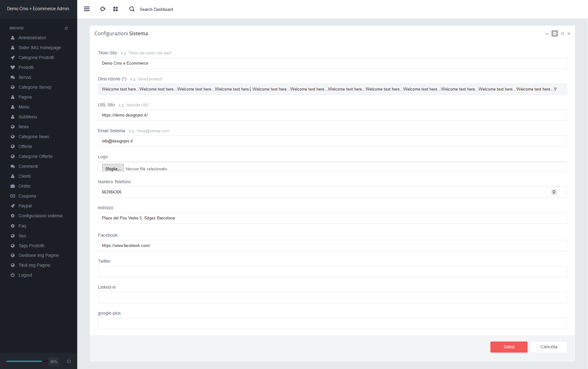Image resolution: width=588 pixels, height=369 pixels.
Task: Open panel settings gear icon
Action: 555,33
